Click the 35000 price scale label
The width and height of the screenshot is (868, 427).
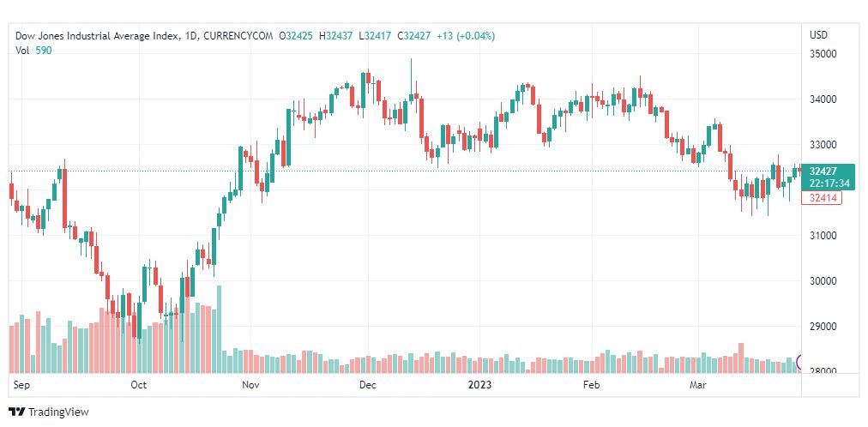(x=822, y=54)
